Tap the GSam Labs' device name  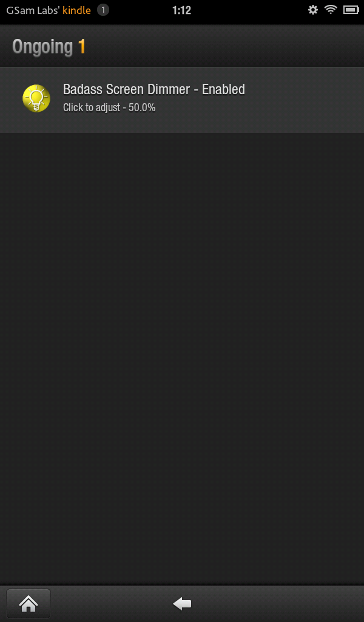(33, 10)
